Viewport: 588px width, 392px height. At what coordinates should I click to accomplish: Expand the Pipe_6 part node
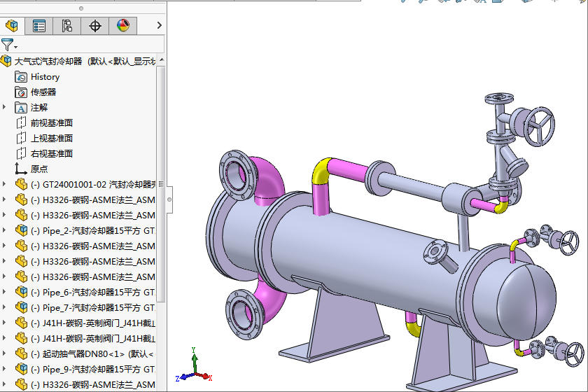[x=4, y=292]
